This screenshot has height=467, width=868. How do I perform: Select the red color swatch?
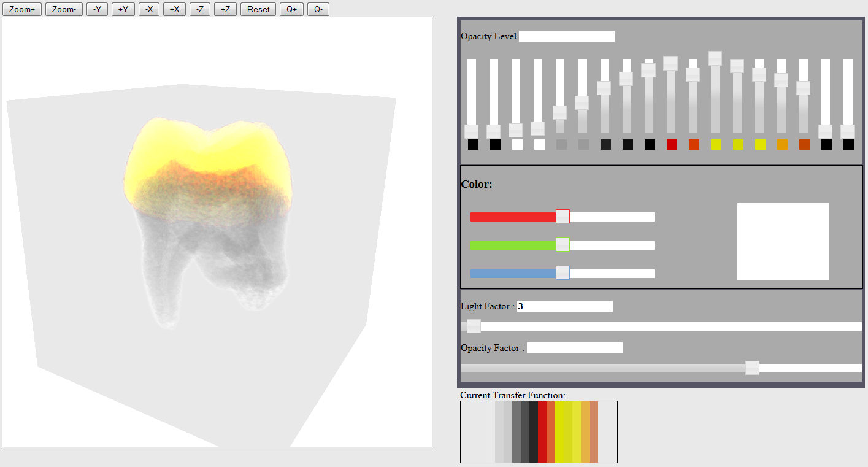[672, 144]
